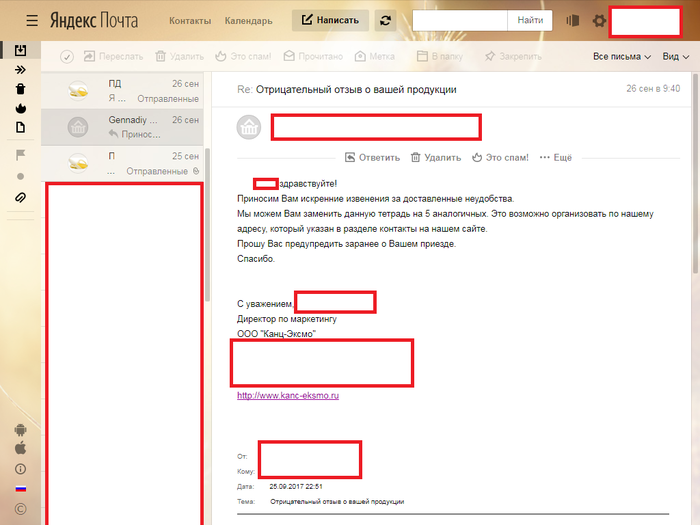
Task: Expand the Ещё more actions menu
Action: coord(555,157)
